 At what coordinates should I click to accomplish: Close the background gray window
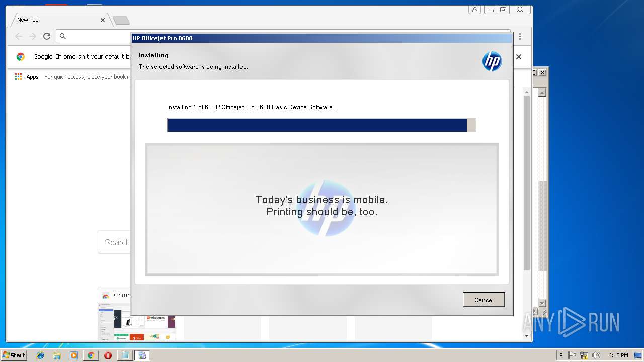pos(542,73)
